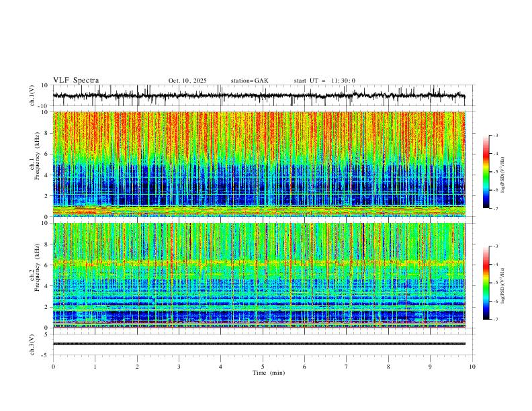Click the "8" kHz tick on ch.2 frequency axis
Viewport: 532px width, 411px height.
coord(46,244)
